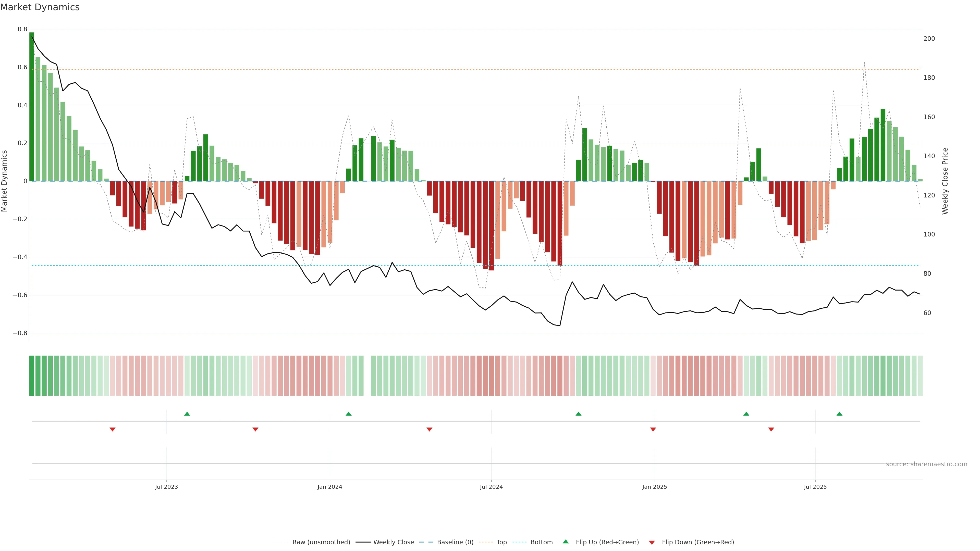Click the Jul 2025 x-axis label
The width and height of the screenshot is (980, 551).
[x=815, y=487]
